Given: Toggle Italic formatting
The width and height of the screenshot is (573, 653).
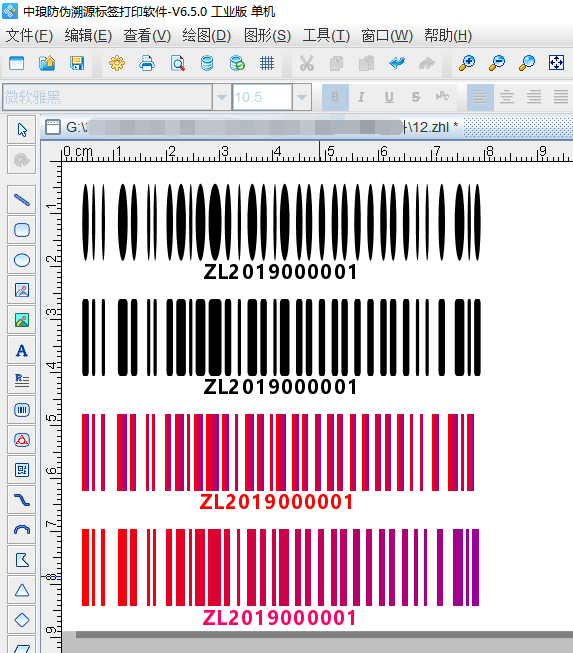Looking at the screenshot, I should point(361,97).
